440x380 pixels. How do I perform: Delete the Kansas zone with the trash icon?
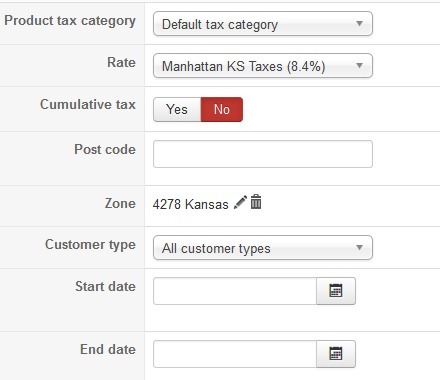(x=256, y=202)
